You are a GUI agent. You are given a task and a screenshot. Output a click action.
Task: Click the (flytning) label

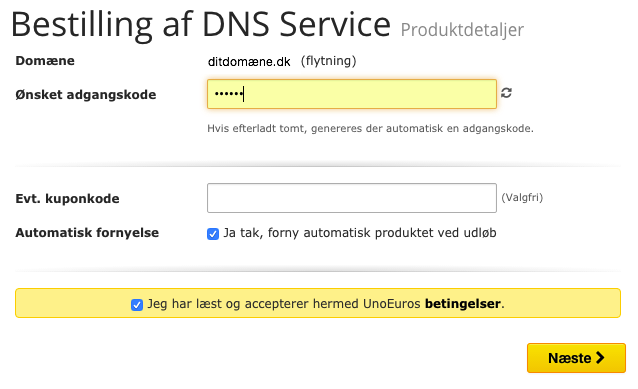pos(328,61)
